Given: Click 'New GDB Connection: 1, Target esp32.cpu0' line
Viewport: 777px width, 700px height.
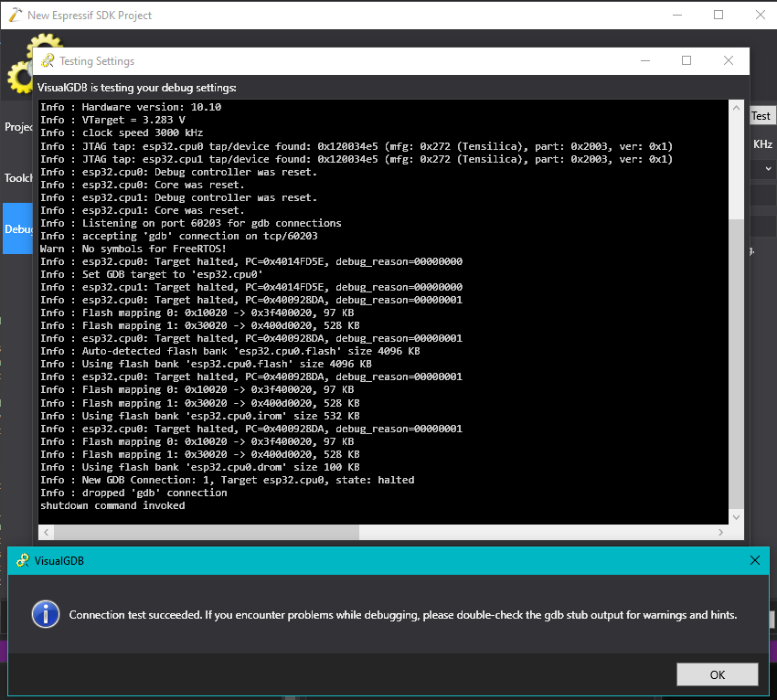Looking at the screenshot, I should (x=228, y=480).
